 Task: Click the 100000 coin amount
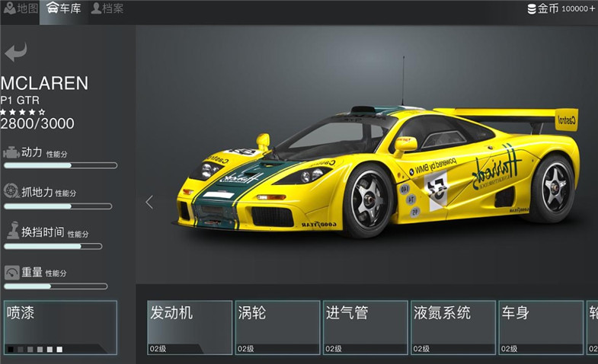[x=574, y=9]
